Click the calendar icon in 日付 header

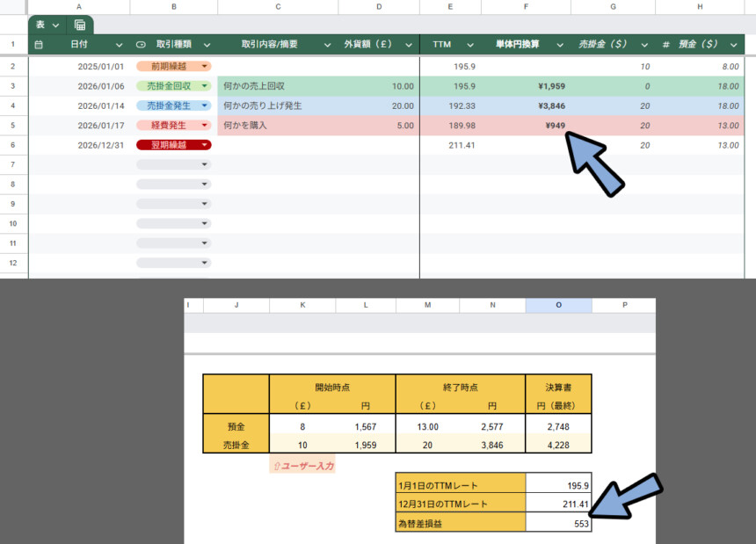click(39, 44)
